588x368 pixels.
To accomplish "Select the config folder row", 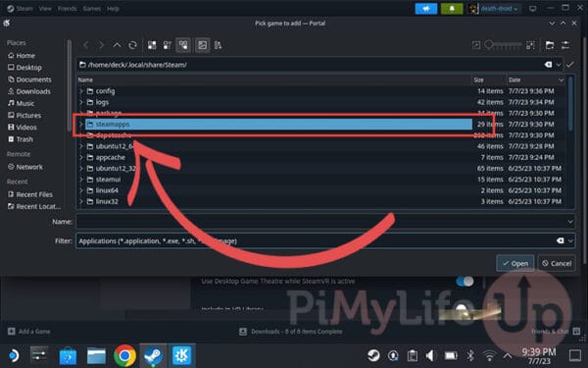I will [x=321, y=91].
